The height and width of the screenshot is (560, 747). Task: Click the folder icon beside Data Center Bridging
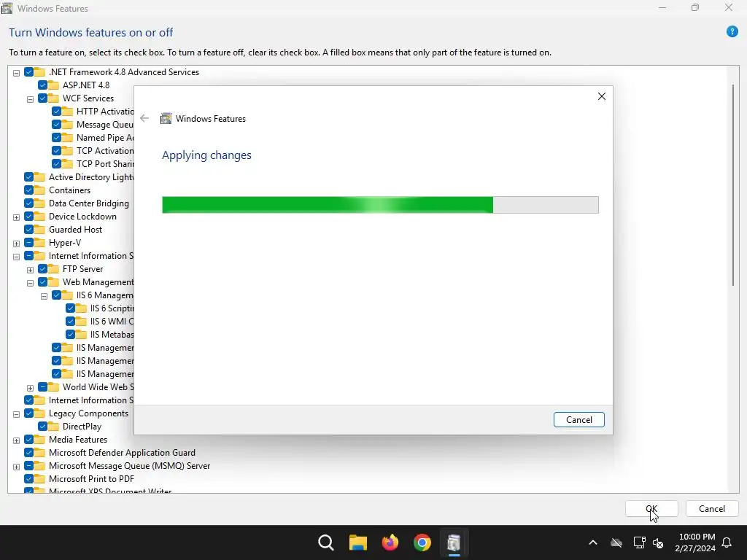click(39, 203)
